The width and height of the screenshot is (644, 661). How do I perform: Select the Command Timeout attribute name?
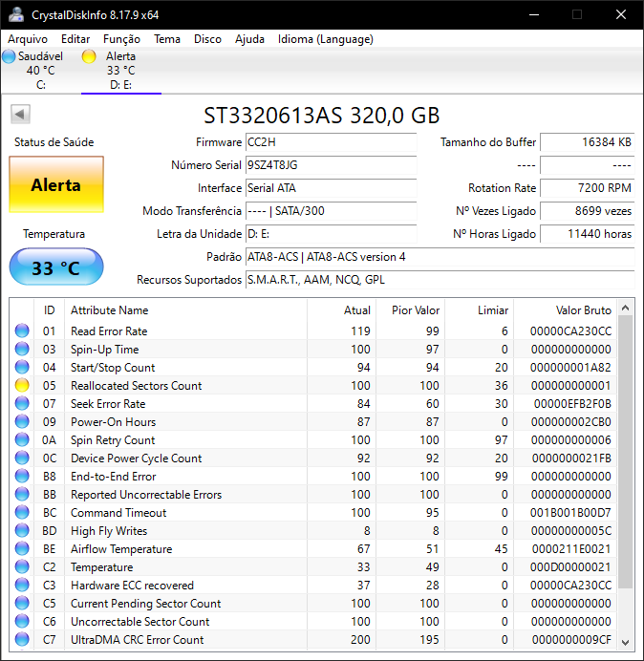(x=118, y=512)
